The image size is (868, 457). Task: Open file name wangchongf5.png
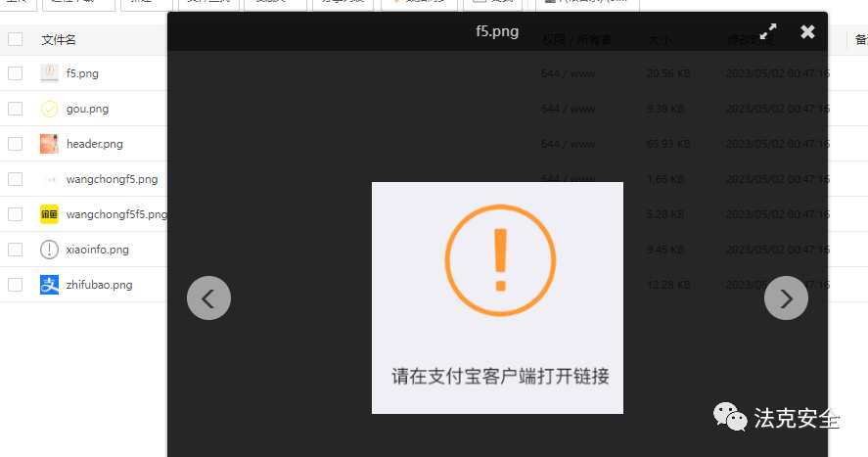(x=112, y=179)
